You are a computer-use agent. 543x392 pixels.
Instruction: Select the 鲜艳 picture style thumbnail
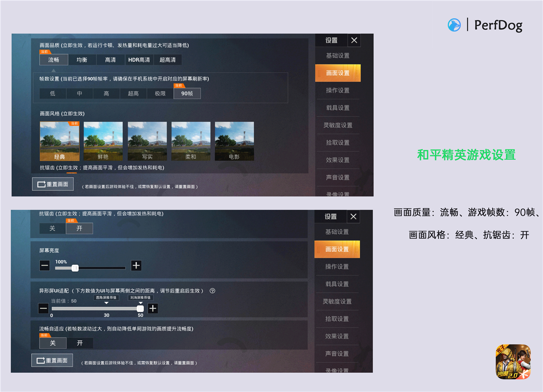[x=103, y=141]
